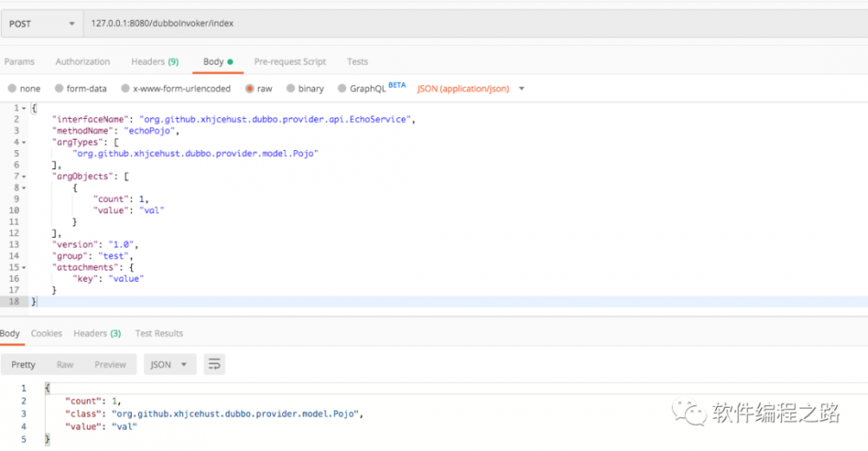Switch to the Params tab
Image resolution: width=868 pixels, height=451 pixels.
click(19, 62)
